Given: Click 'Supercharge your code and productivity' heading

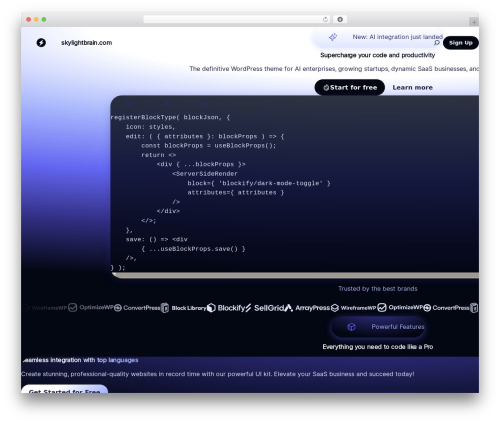Looking at the screenshot, I should (378, 55).
